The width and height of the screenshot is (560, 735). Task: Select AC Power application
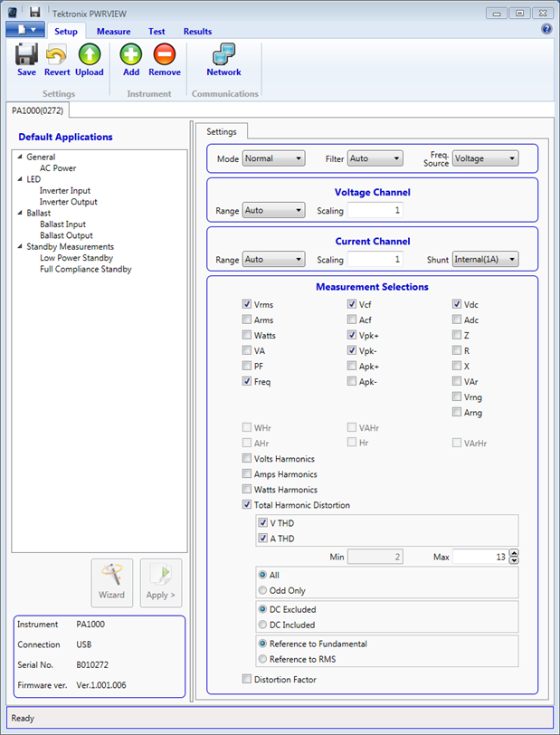tap(58, 168)
